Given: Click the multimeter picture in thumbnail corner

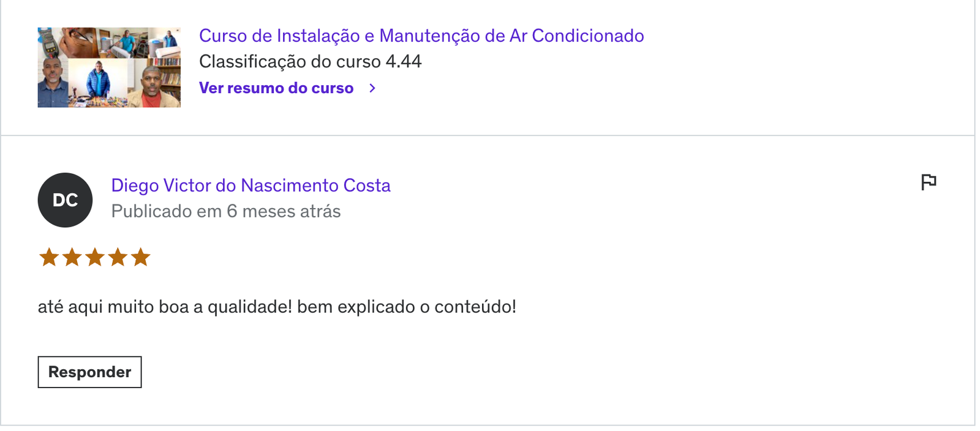Looking at the screenshot, I should point(49,42).
